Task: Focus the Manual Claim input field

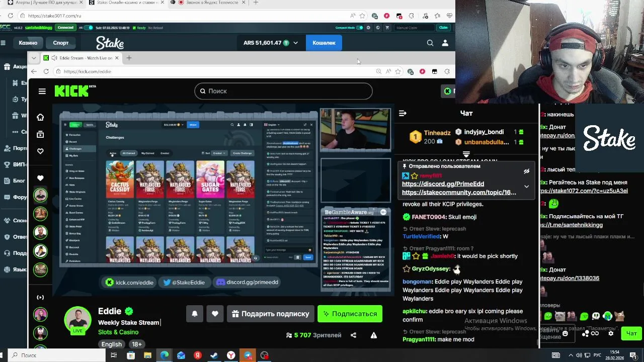Action: click(414, 28)
